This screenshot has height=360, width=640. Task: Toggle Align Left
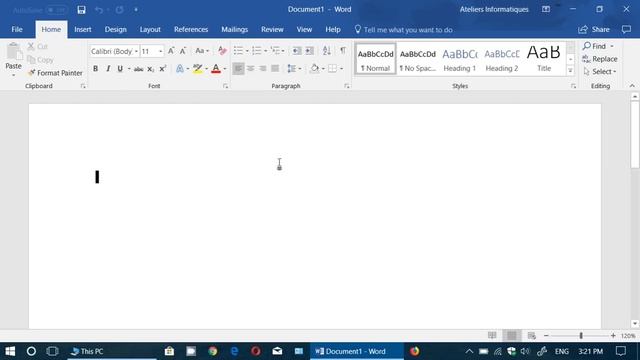(238, 69)
